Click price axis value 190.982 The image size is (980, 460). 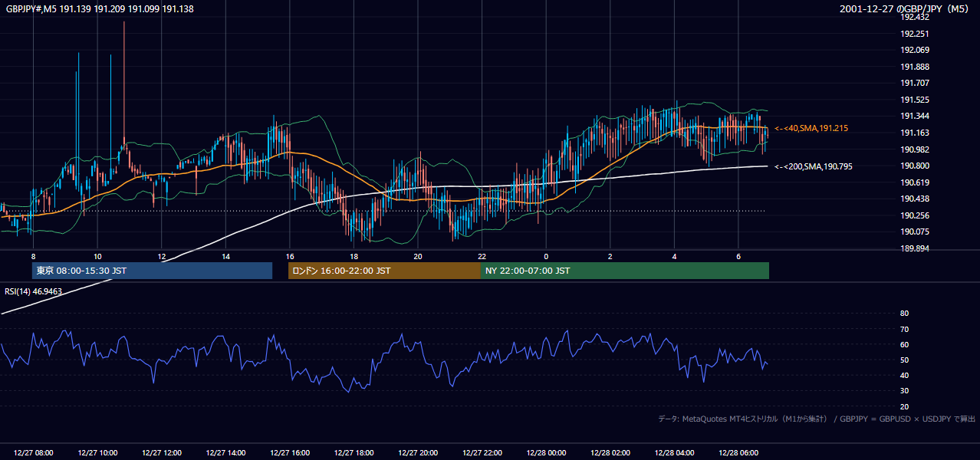915,149
